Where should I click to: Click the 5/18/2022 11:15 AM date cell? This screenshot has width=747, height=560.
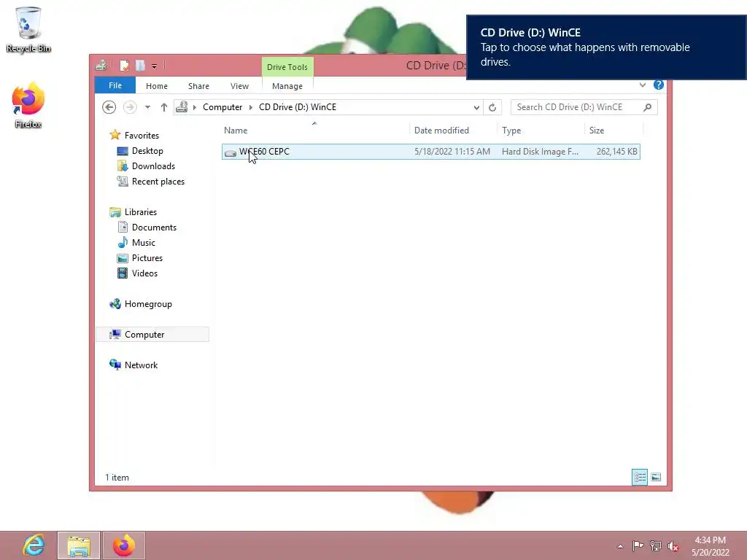click(x=452, y=152)
